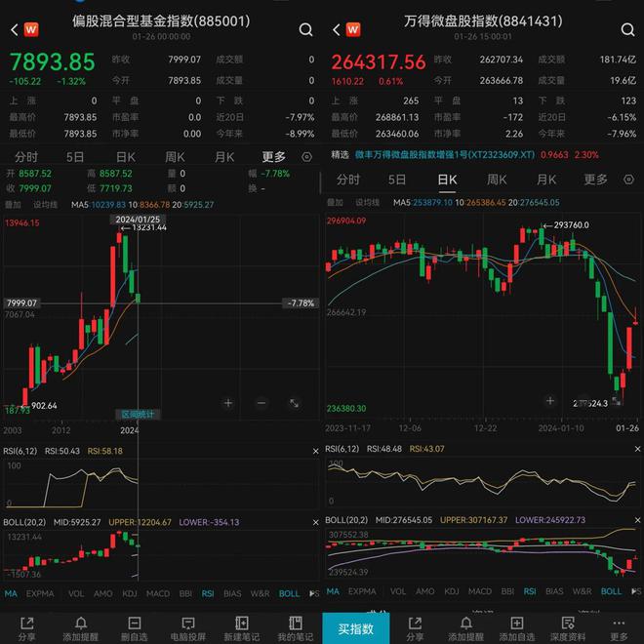Image resolution: width=644 pixels, height=644 pixels.
Task: Tap right 叠加 overlay button
Action: (335, 203)
